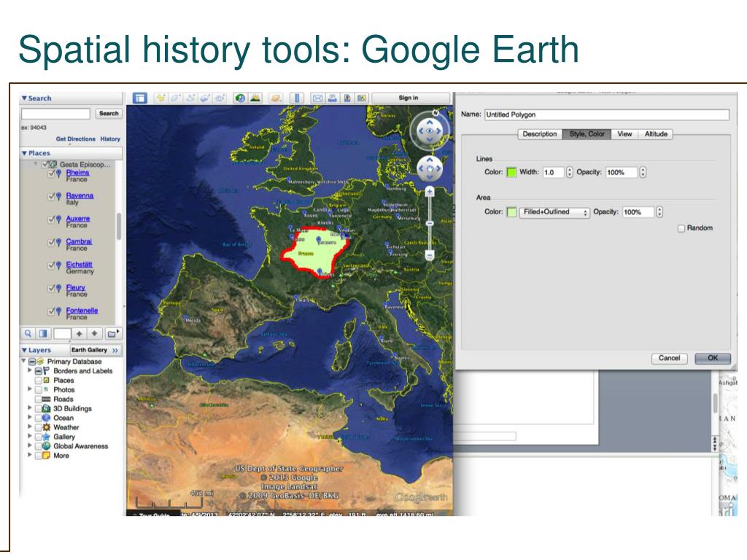Click the Add Image Overlay icon
Image resolution: width=747 pixels, height=560 pixels.
[x=205, y=98]
